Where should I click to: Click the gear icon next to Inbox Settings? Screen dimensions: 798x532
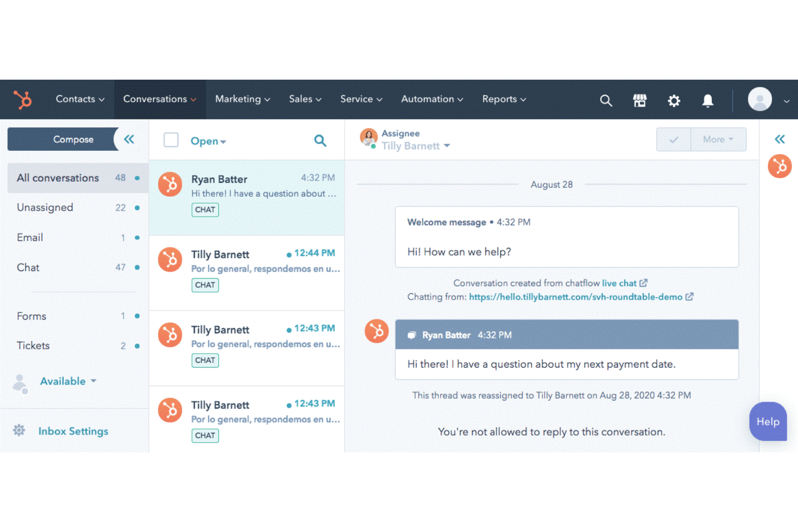(x=19, y=430)
